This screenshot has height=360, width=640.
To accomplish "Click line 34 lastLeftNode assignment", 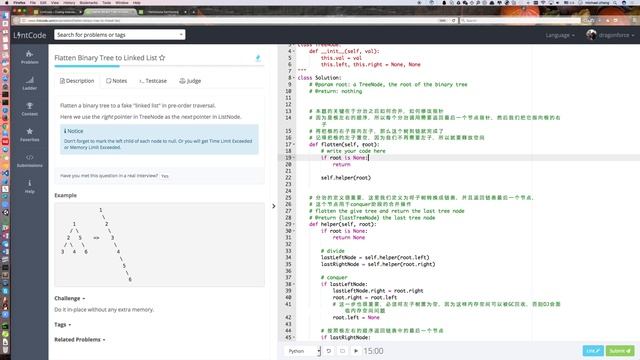I will click(x=375, y=258).
